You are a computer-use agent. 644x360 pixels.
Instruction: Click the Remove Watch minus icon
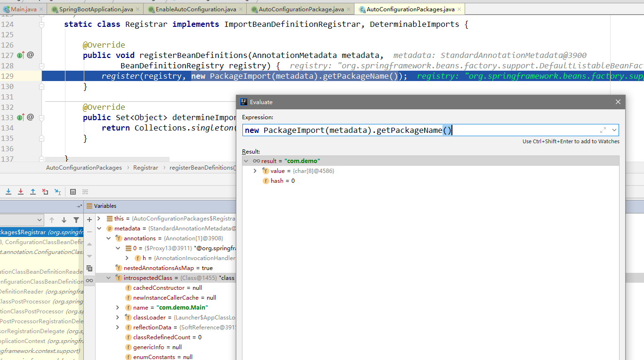pos(89,232)
